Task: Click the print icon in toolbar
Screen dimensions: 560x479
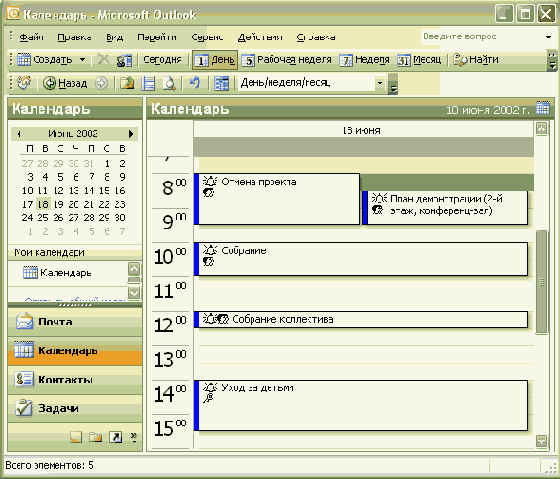Action: tap(148, 83)
